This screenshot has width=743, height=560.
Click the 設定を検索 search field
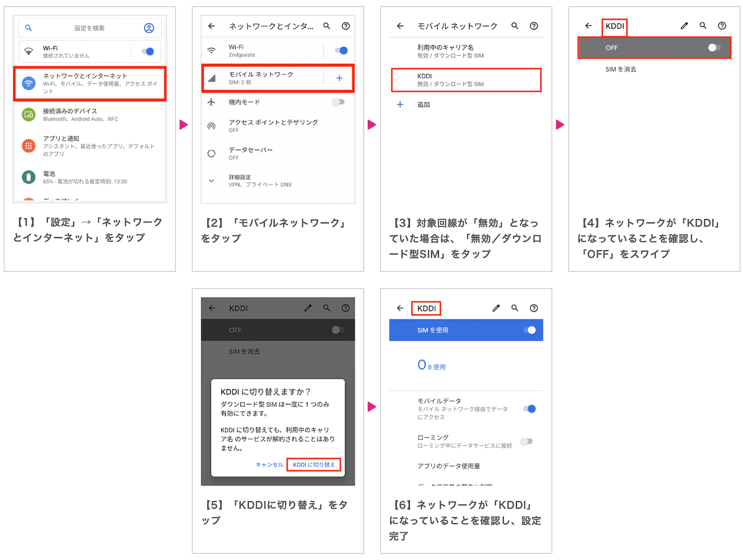(90, 28)
